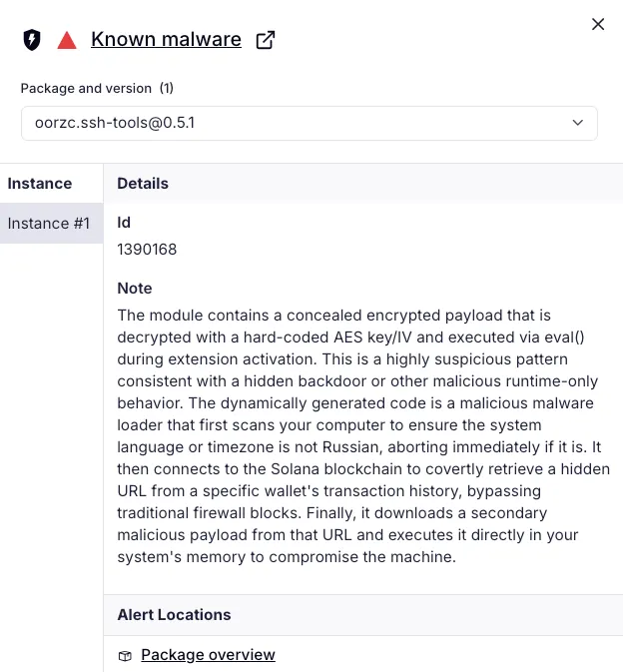Open the oorzc.ssh-tools@0.5.1 package dropdown
This screenshot has height=672, width=623.
[300, 123]
